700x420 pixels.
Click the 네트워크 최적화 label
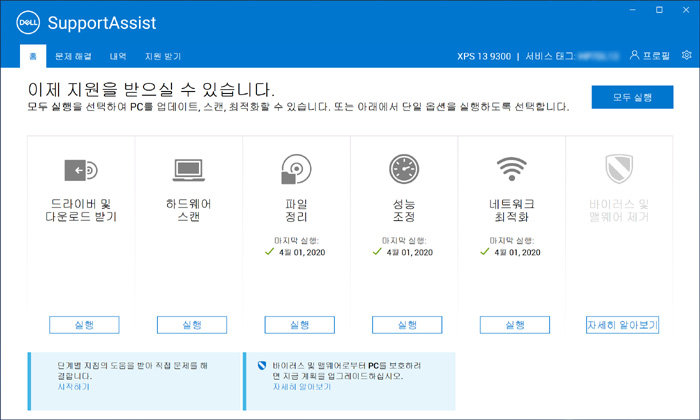[512, 210]
